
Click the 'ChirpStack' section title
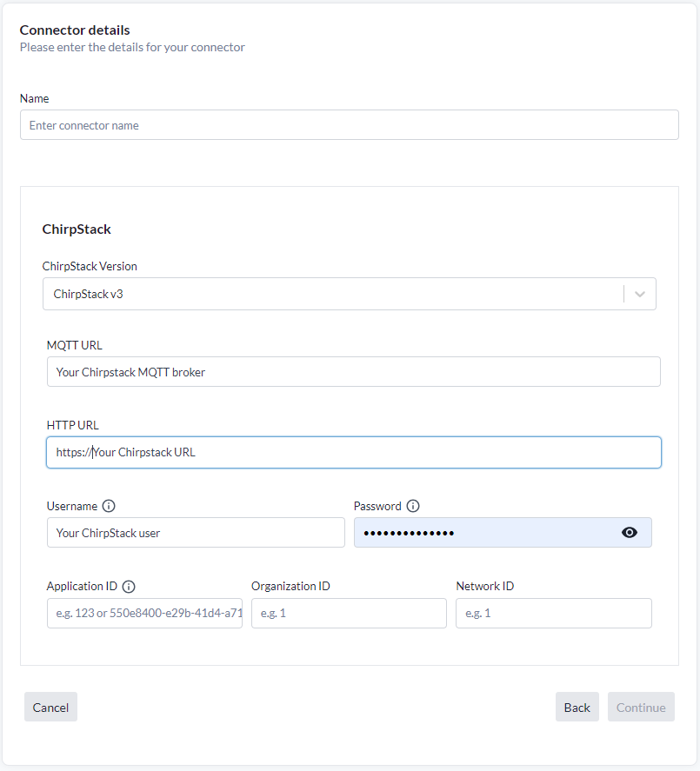pos(77,229)
